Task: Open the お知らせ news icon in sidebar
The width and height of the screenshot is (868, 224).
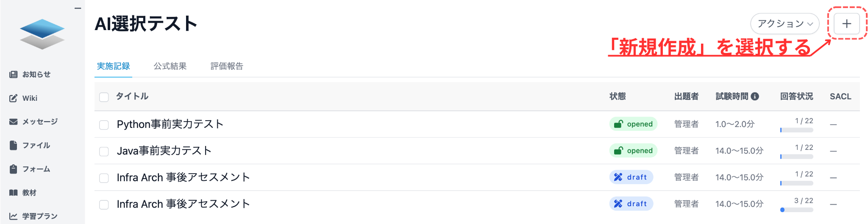Action: (x=14, y=75)
